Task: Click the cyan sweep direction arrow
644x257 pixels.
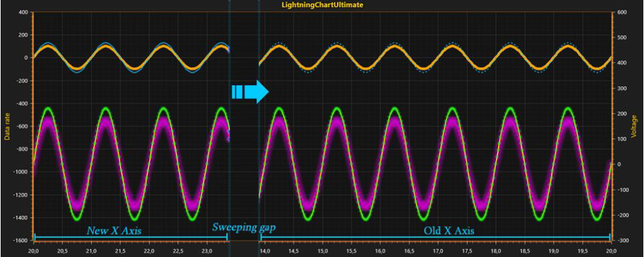Action: tap(250, 92)
